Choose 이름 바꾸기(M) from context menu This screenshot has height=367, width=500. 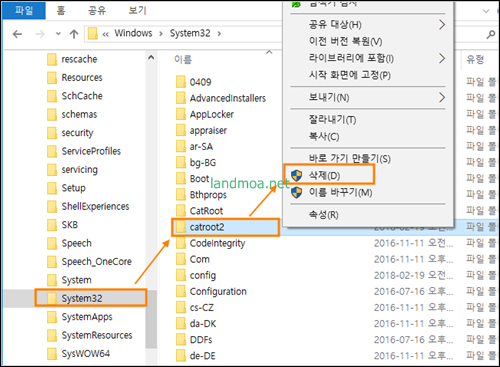(x=368, y=193)
